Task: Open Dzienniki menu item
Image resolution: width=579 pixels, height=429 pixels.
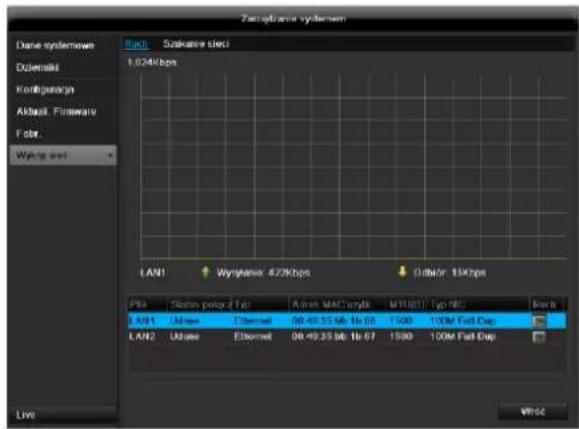Action: [x=37, y=68]
